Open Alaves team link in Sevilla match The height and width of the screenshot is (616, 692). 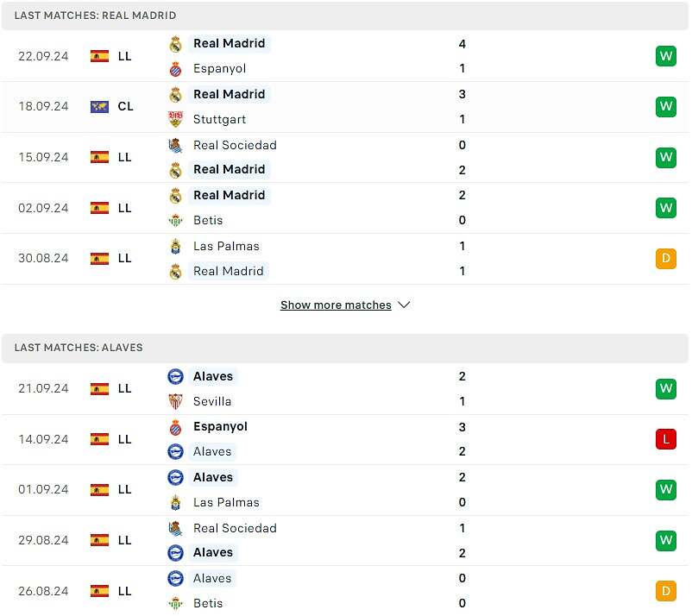[213, 376]
